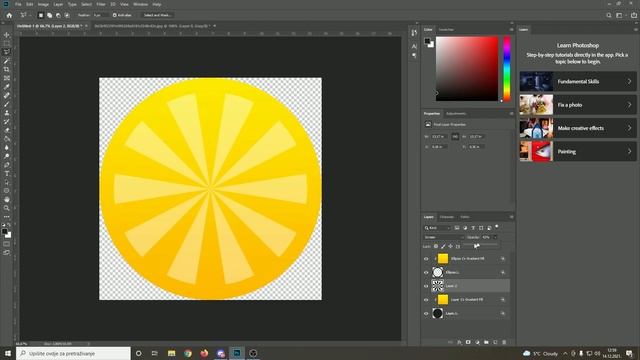Toggle the layer filter on/off switch
The image size is (640, 360).
tap(497, 227)
